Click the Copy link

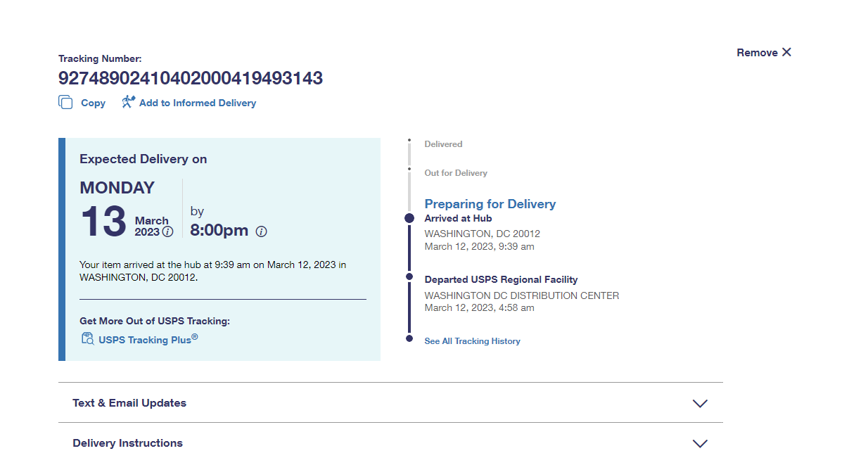pos(93,103)
